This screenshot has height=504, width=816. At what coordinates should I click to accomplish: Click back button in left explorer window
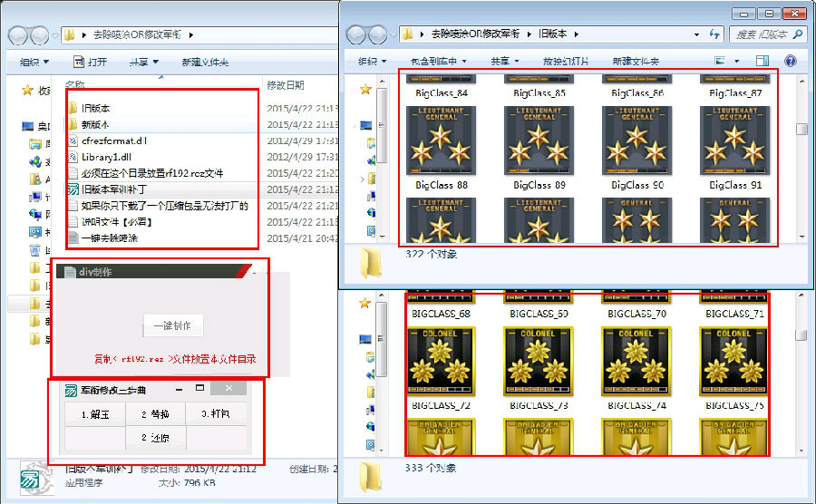point(18,35)
